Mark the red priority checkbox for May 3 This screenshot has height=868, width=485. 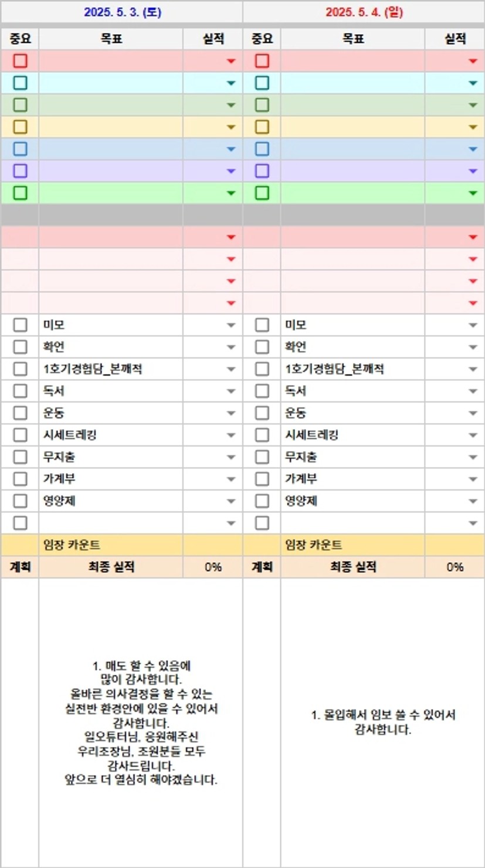(20, 61)
